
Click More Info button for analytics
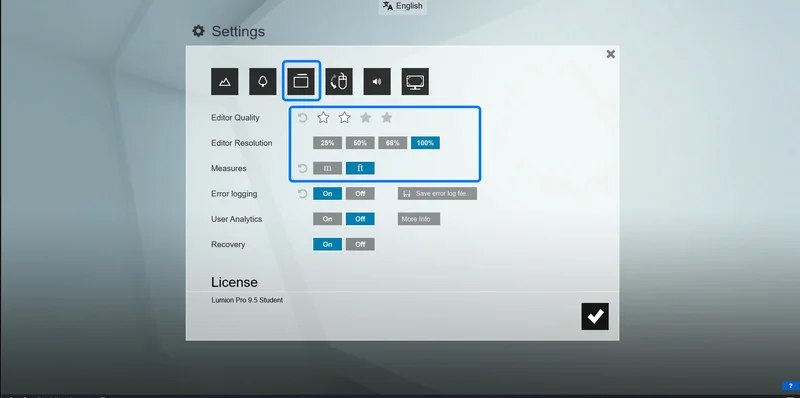click(x=419, y=219)
